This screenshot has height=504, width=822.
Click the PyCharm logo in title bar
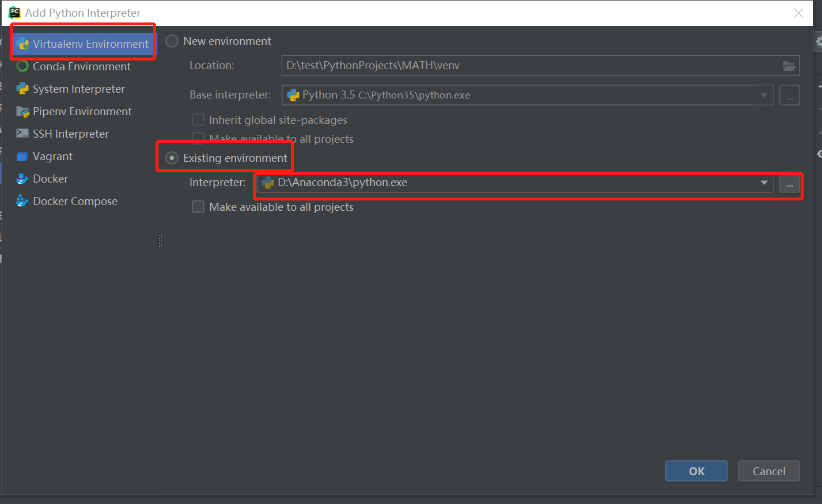tap(14, 13)
